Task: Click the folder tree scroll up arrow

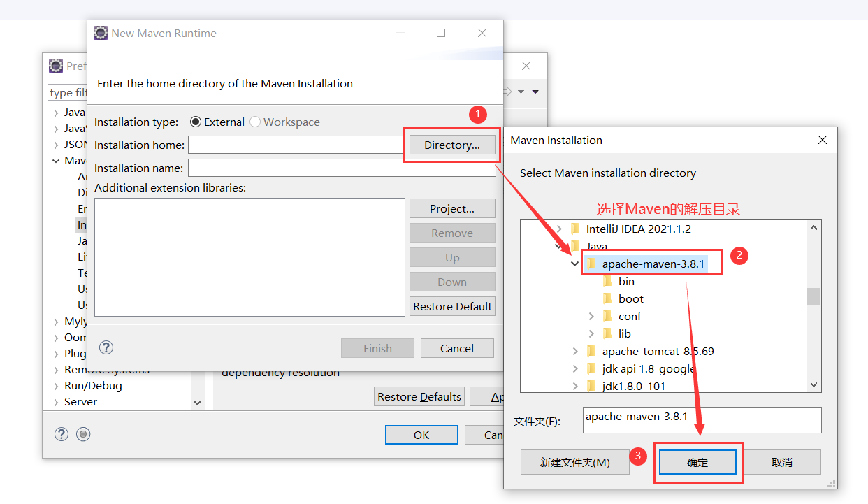Action: (813, 228)
